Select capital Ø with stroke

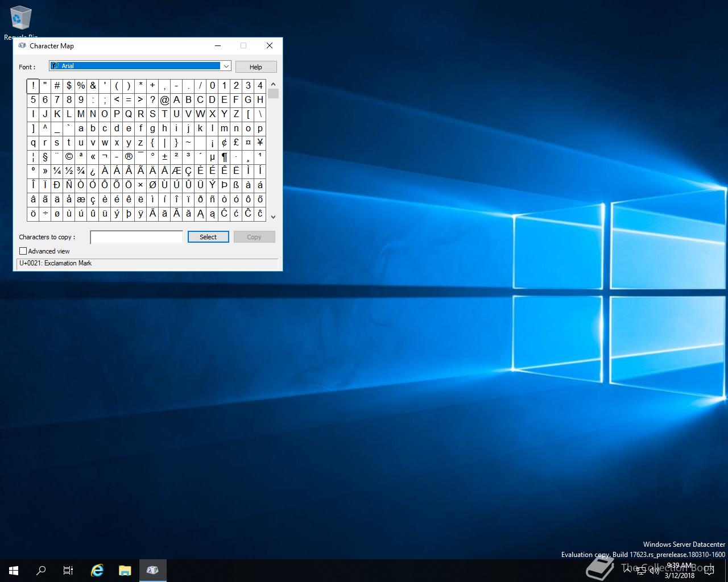coord(152,185)
